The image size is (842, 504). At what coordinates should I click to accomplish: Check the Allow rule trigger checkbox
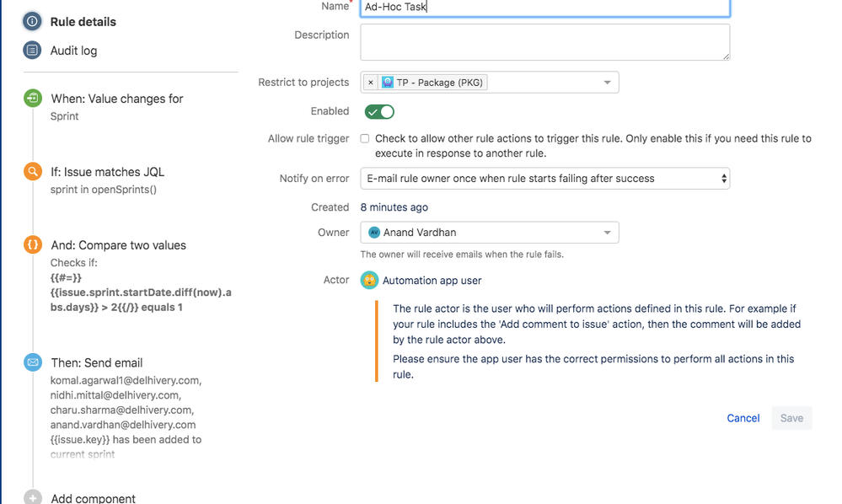pyautogui.click(x=365, y=139)
